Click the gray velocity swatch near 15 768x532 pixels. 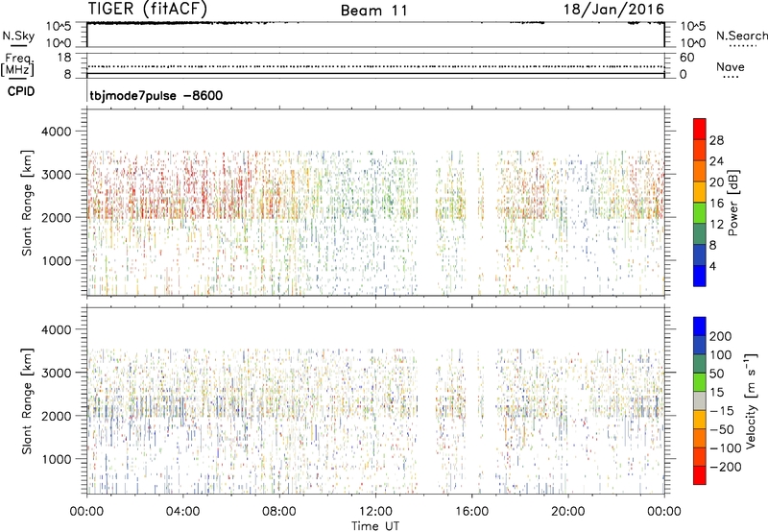[x=700, y=400]
